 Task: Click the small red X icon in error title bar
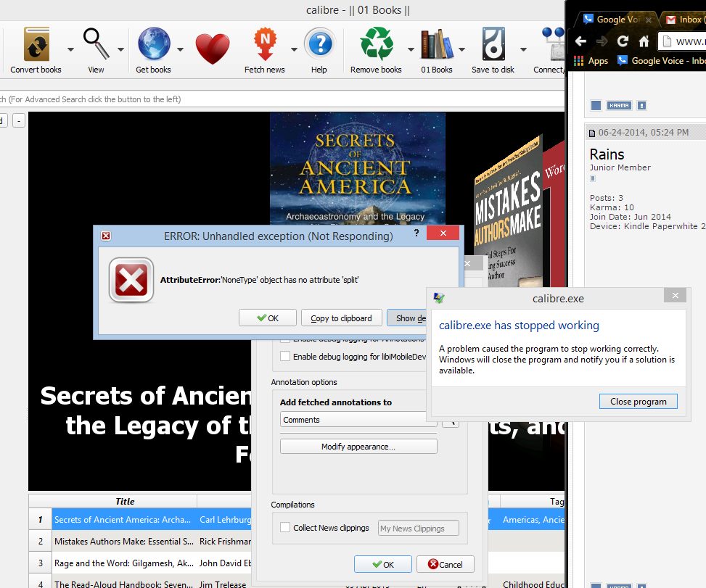pos(106,236)
